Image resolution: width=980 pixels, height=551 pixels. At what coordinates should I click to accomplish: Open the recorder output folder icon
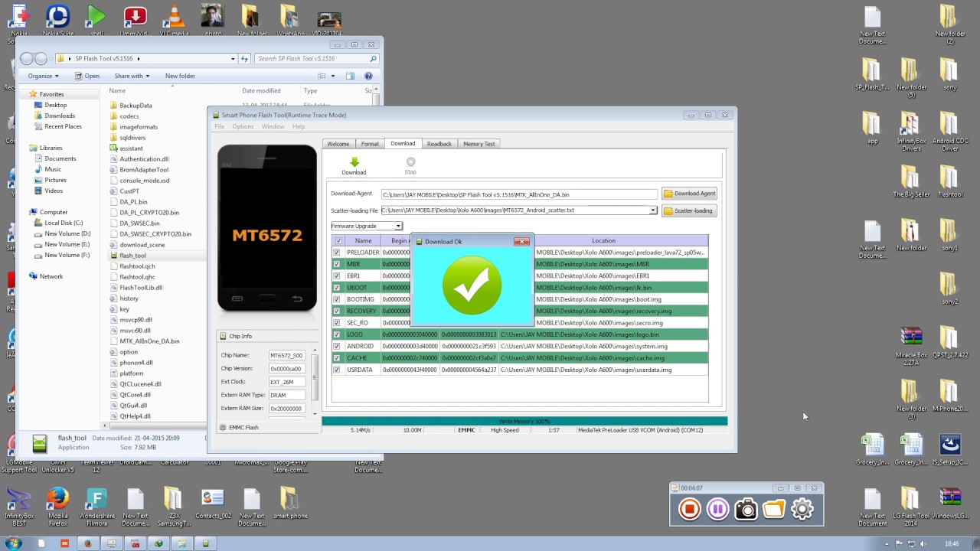click(x=774, y=509)
